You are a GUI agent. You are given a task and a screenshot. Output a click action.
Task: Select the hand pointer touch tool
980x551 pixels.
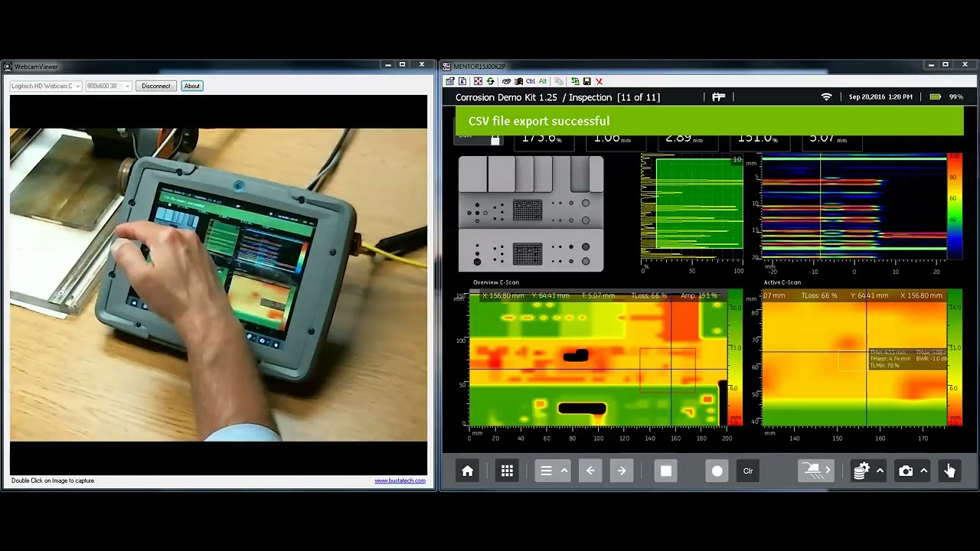pos(949,471)
